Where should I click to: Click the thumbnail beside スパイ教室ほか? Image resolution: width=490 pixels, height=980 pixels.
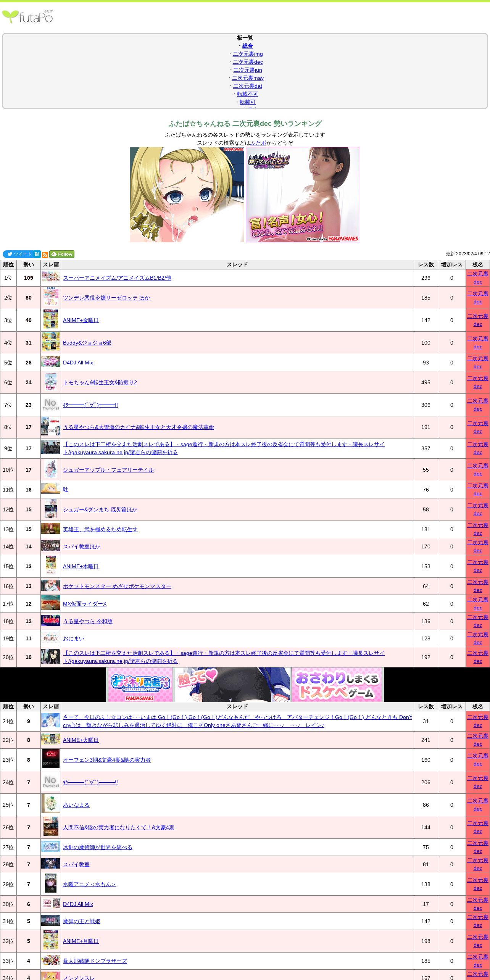click(51, 546)
